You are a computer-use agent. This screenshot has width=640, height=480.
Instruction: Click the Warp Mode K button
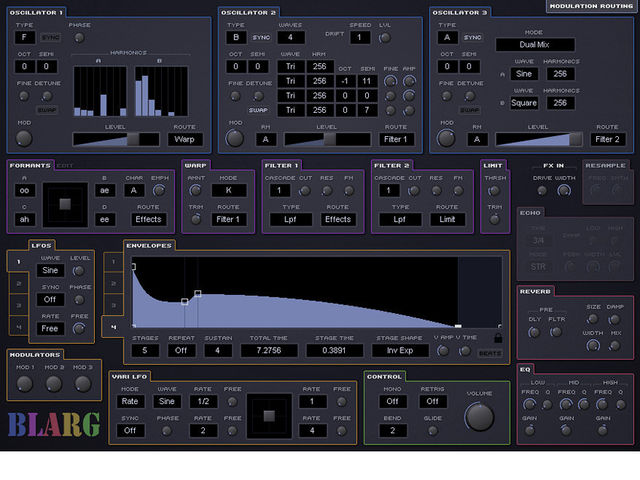229,191
